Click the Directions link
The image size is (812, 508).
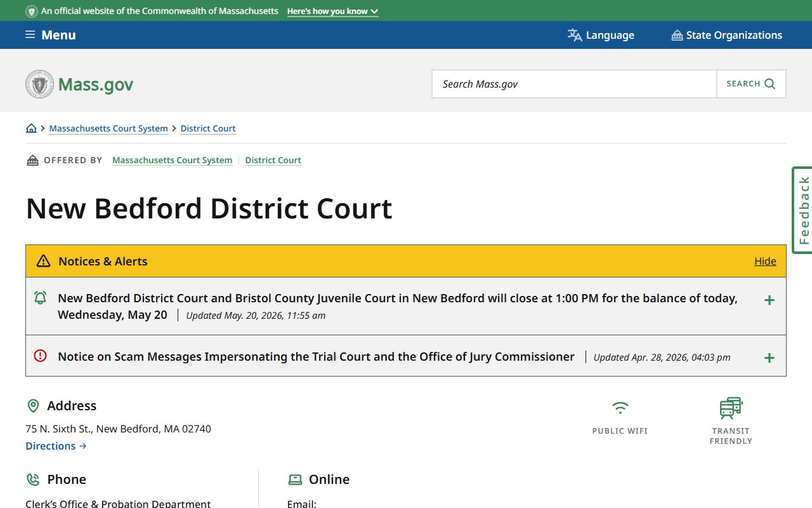point(56,446)
